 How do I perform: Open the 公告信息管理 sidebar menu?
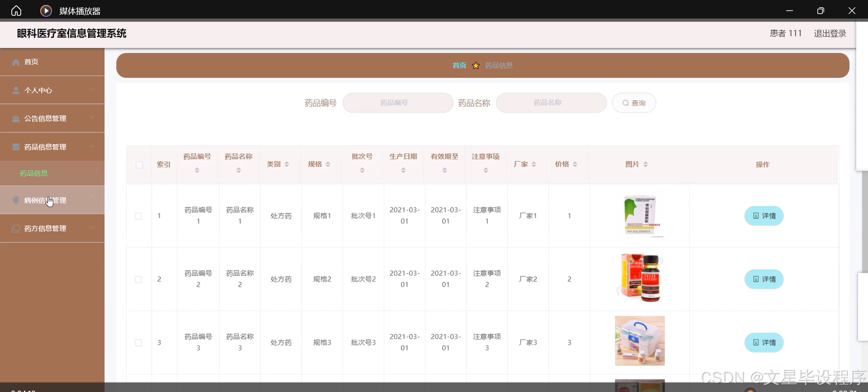click(52, 118)
